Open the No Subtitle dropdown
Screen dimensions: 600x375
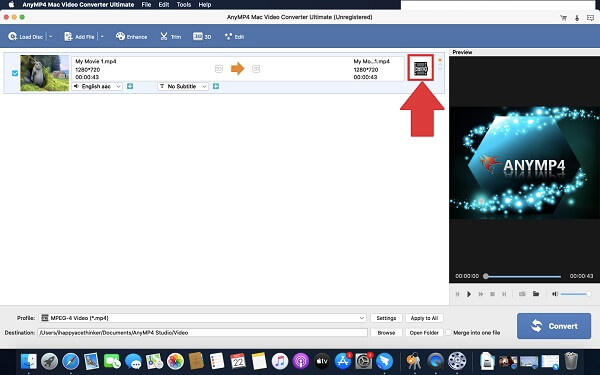[183, 86]
